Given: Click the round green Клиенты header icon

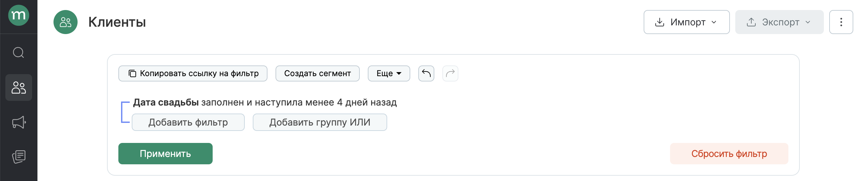Looking at the screenshot, I should 66,22.
